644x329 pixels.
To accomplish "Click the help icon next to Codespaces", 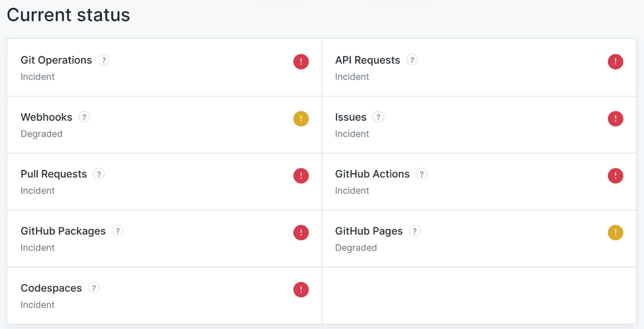I will (94, 288).
